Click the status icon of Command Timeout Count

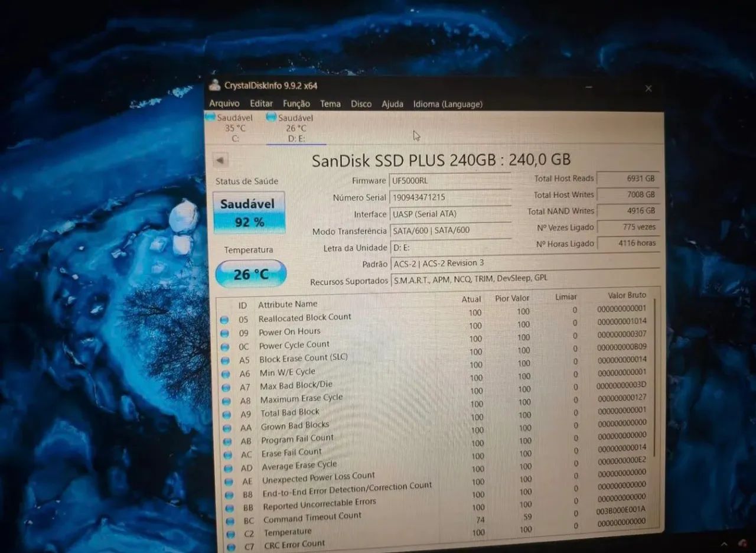pos(230,521)
